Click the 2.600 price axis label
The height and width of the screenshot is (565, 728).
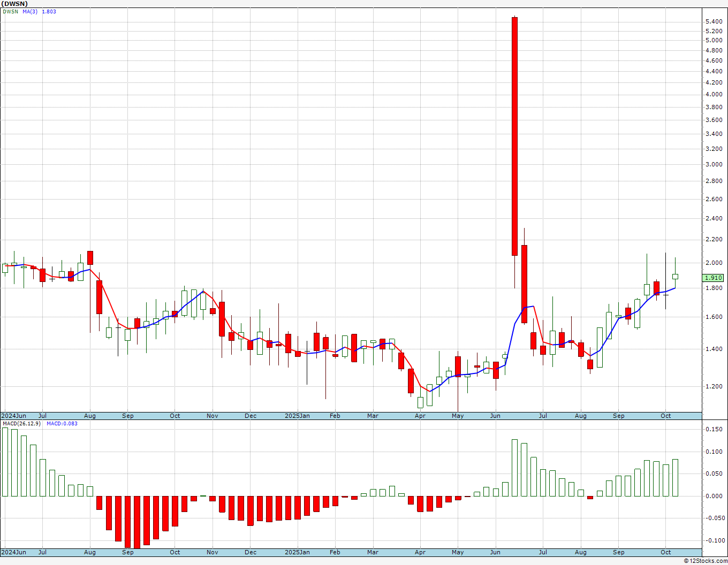[x=714, y=199]
